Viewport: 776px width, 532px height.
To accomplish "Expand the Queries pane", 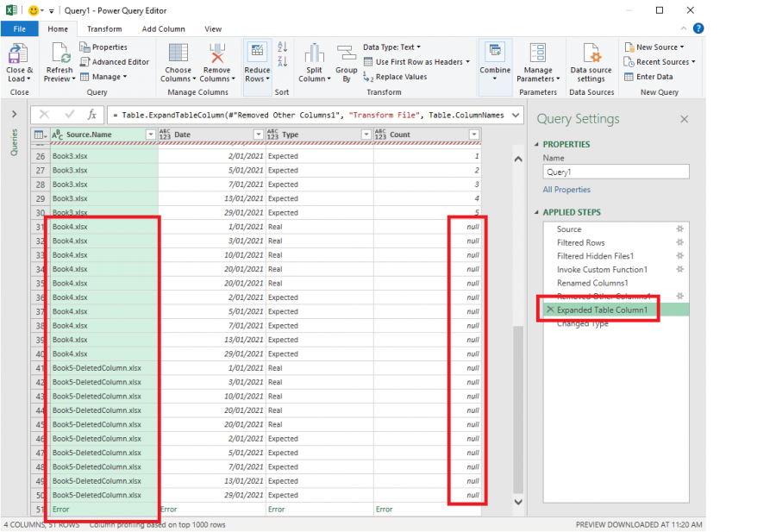I will pyautogui.click(x=15, y=115).
